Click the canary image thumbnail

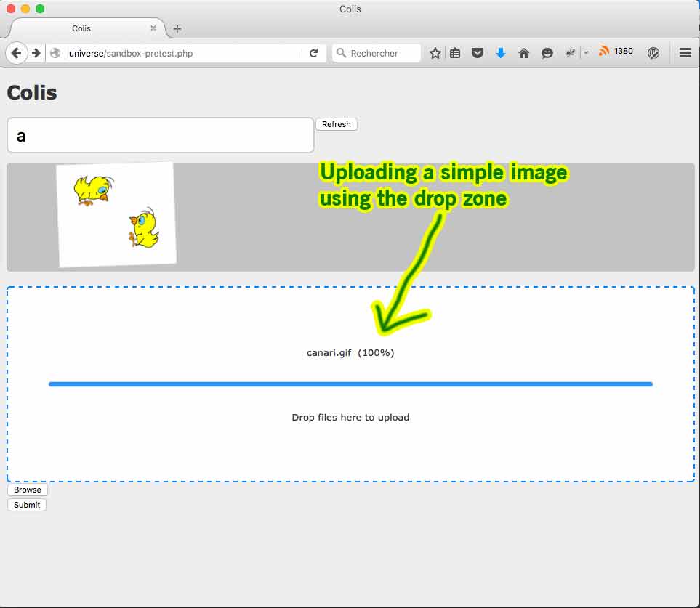tap(116, 214)
